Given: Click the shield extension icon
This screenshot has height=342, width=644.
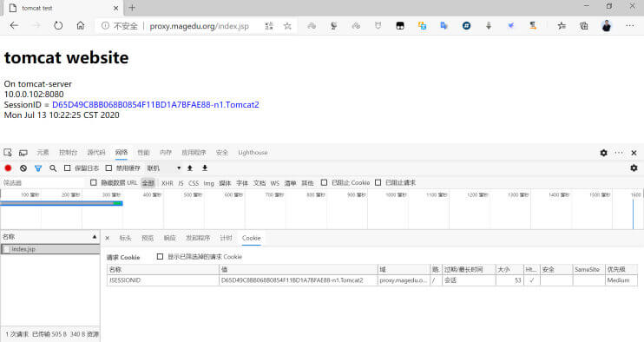Looking at the screenshot, I should 378,26.
